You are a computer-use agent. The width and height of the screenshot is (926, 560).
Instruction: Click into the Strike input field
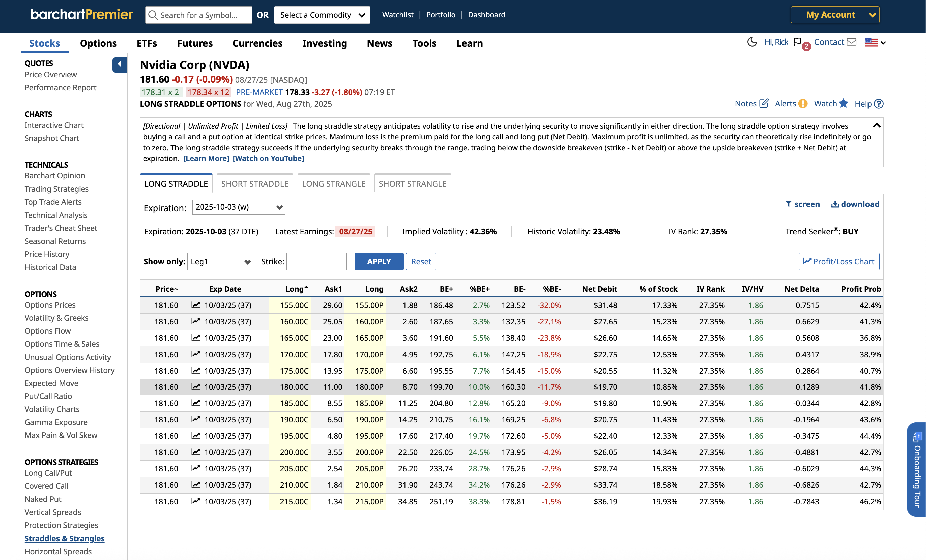point(317,261)
